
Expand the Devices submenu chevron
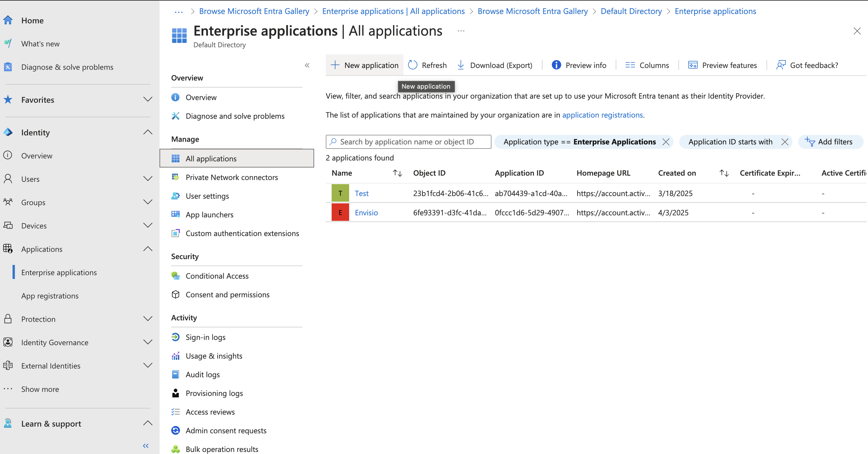(148, 225)
